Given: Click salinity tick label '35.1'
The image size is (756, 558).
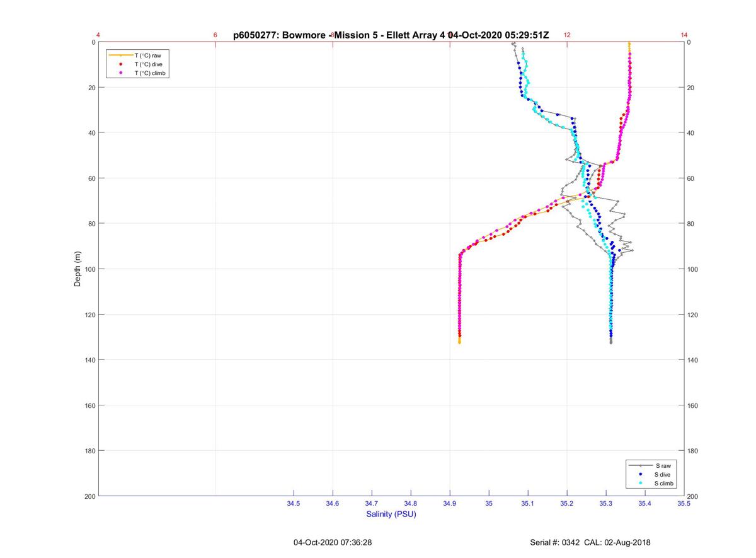Looking at the screenshot, I should pos(528,504).
